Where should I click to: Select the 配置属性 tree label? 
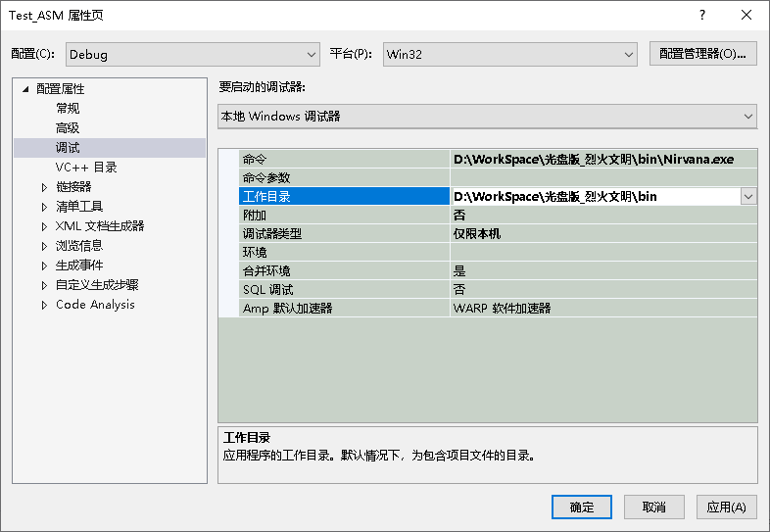click(60, 89)
